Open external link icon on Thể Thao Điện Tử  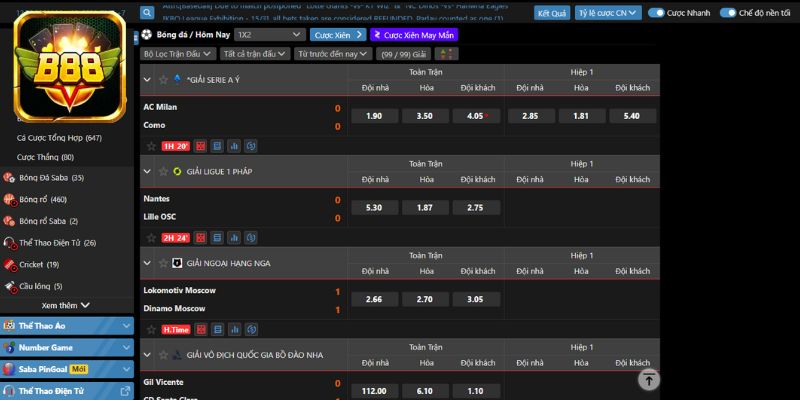125,391
